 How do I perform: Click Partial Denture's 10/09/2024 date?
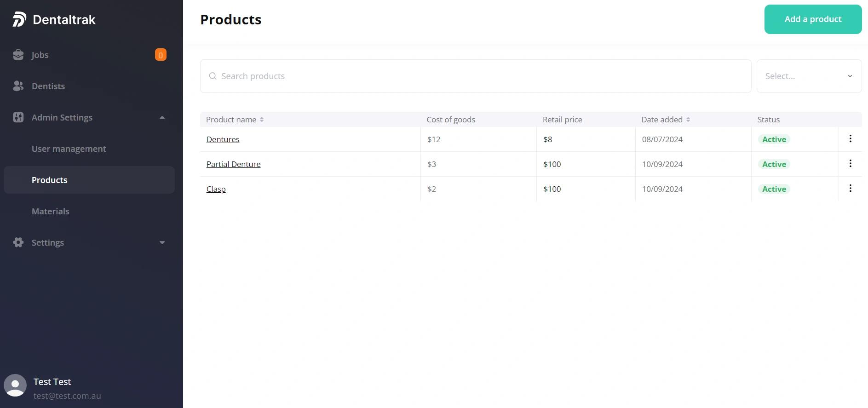[662, 164]
